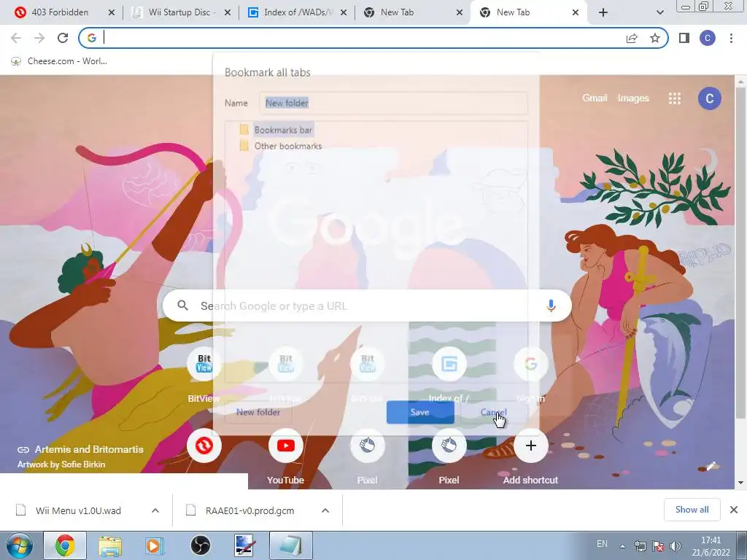
Task: Open the first BitView shortcut
Action: [204, 365]
